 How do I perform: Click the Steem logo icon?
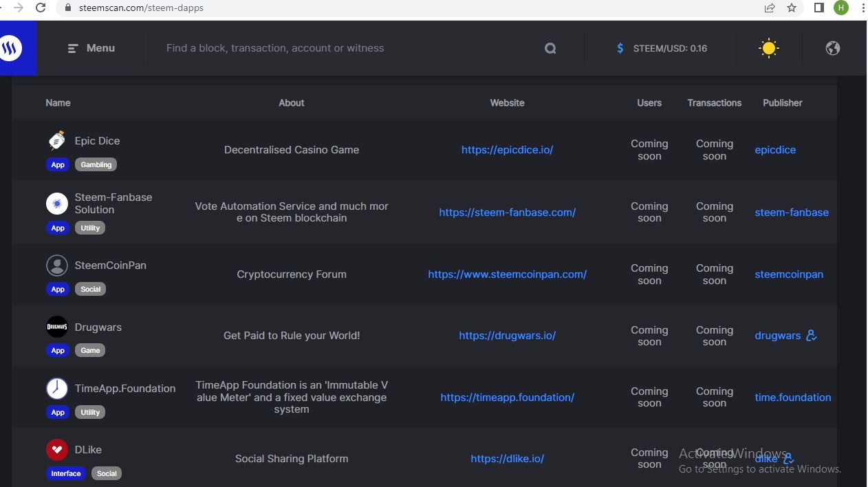(x=11, y=48)
